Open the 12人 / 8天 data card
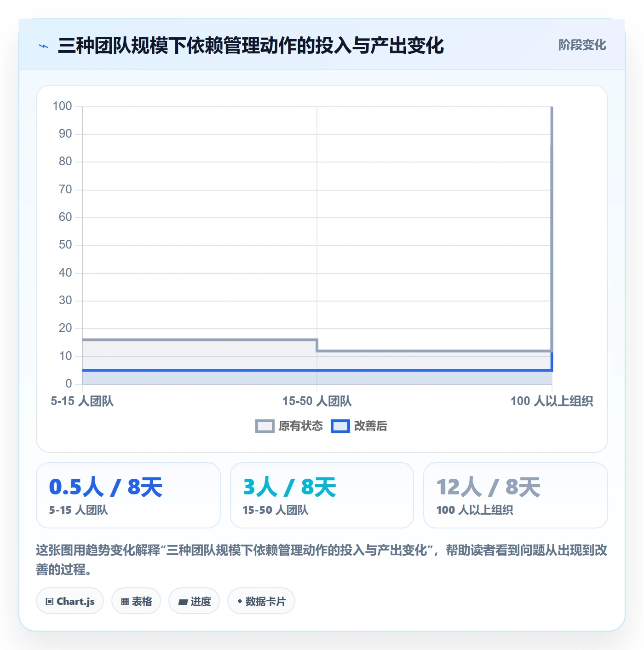 pyautogui.click(x=516, y=495)
